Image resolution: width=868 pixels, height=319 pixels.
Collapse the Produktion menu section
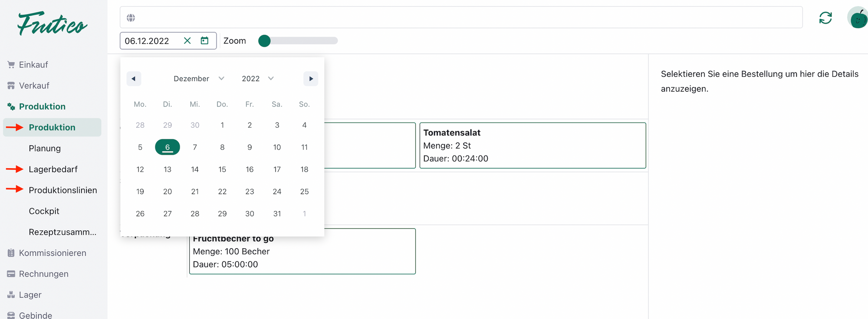[x=42, y=106]
